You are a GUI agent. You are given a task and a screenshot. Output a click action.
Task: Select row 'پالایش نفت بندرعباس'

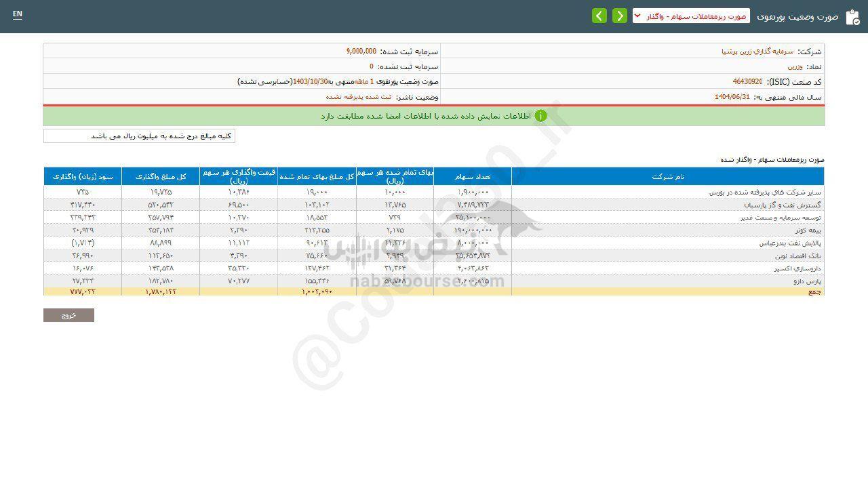(434, 243)
